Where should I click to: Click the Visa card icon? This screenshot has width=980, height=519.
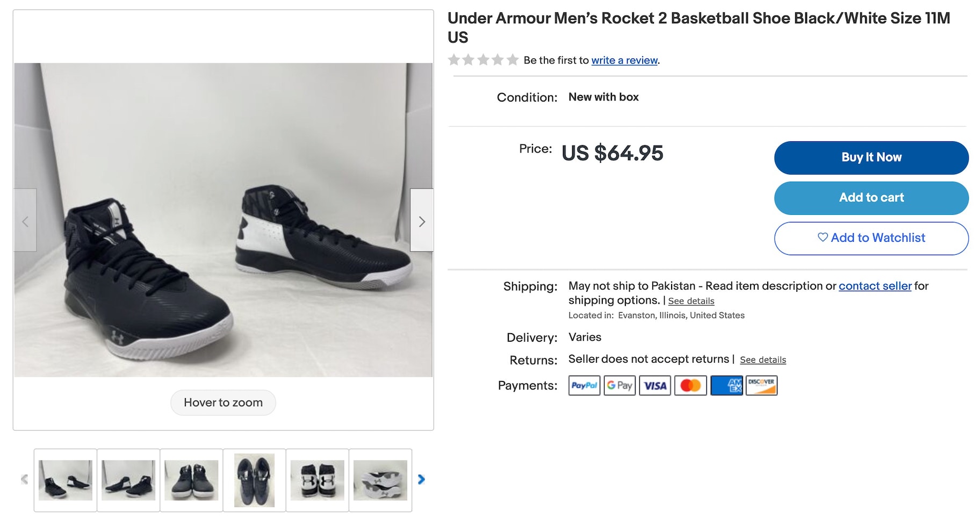655,386
